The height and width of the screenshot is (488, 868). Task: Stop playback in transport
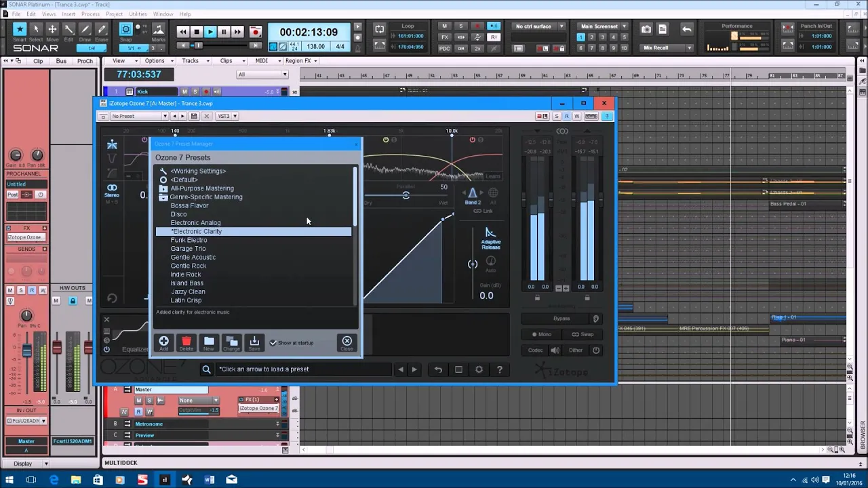pos(197,32)
